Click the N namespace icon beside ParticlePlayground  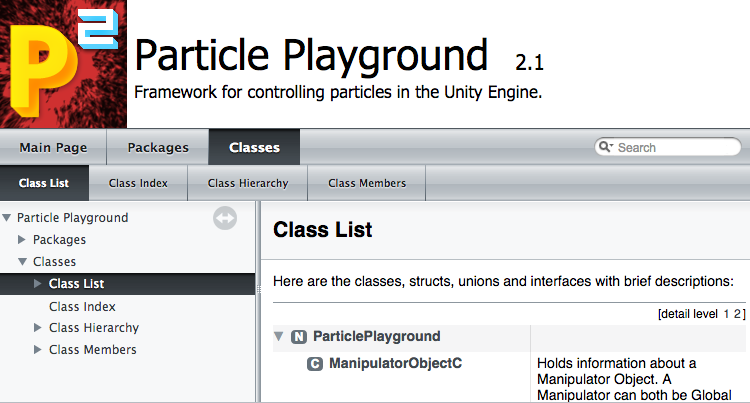tap(299, 337)
